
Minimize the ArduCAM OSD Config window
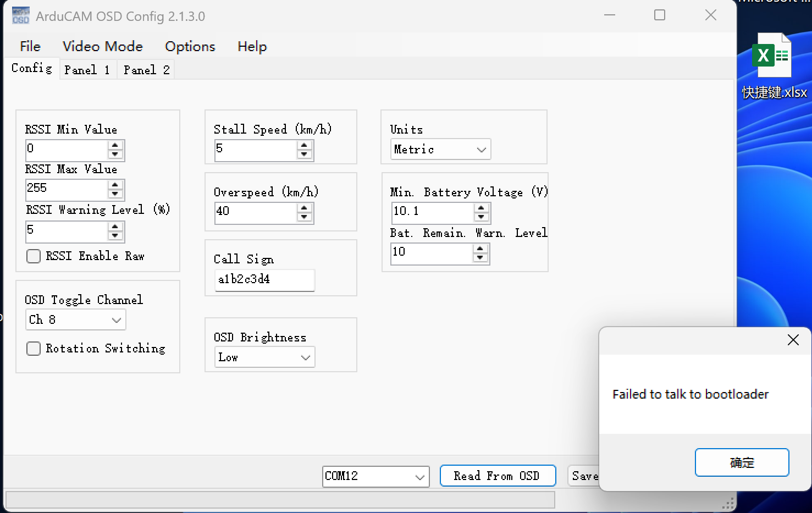(x=610, y=15)
